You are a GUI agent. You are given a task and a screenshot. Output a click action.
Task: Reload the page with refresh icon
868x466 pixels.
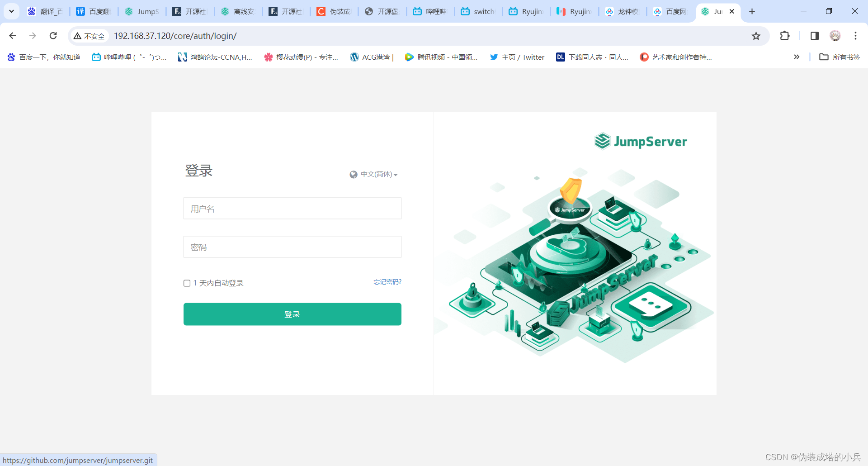click(x=53, y=36)
